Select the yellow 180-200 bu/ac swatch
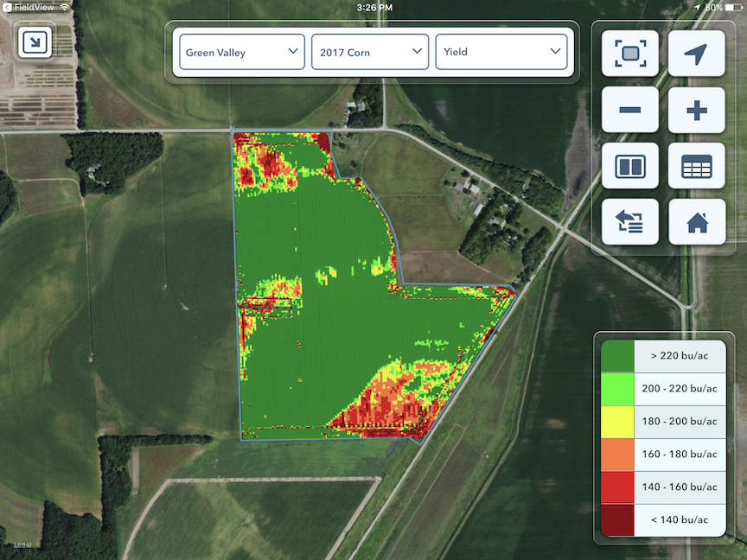Viewport: 747px width, 560px height. [617, 422]
